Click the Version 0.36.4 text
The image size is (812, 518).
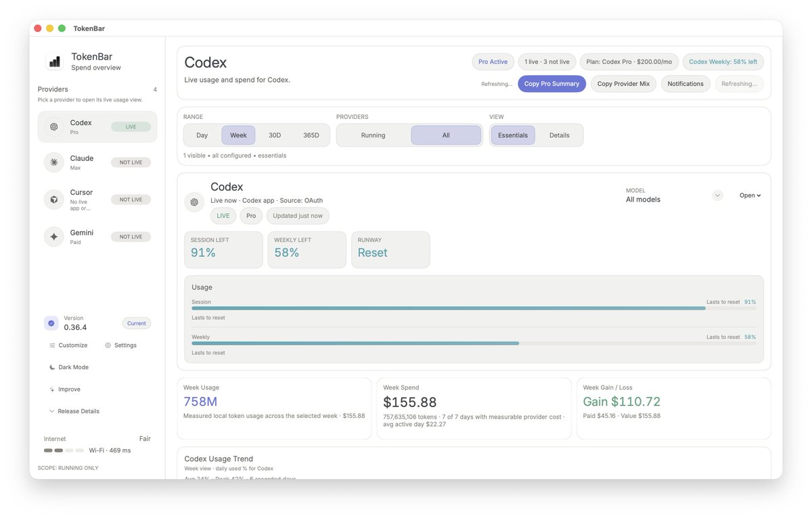(75, 323)
